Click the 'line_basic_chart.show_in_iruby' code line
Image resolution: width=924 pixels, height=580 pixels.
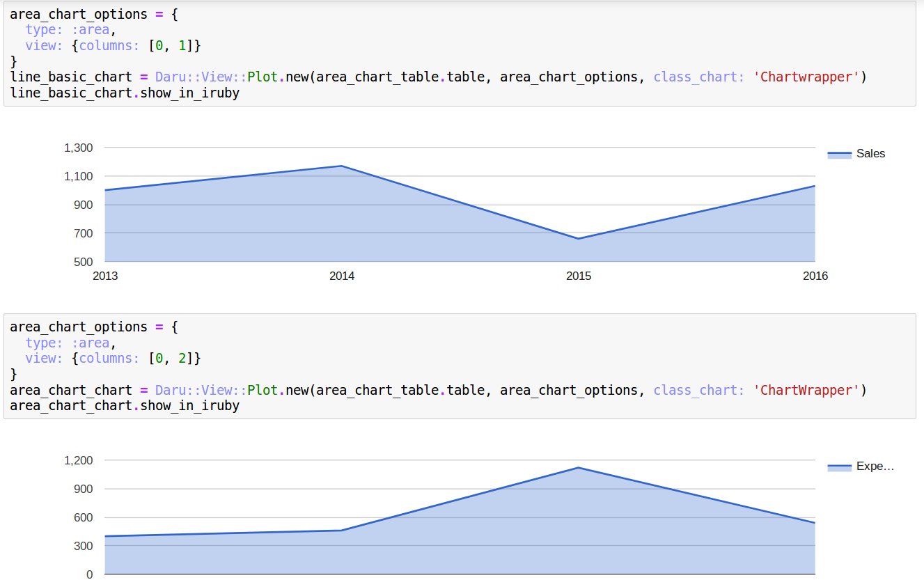[125, 93]
